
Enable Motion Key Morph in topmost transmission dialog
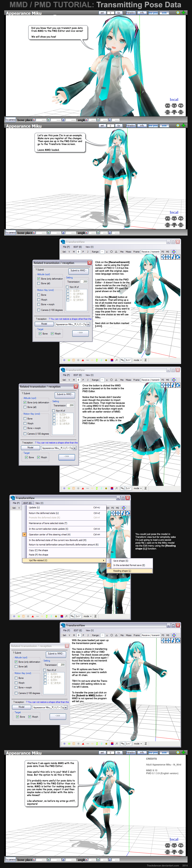39,300
